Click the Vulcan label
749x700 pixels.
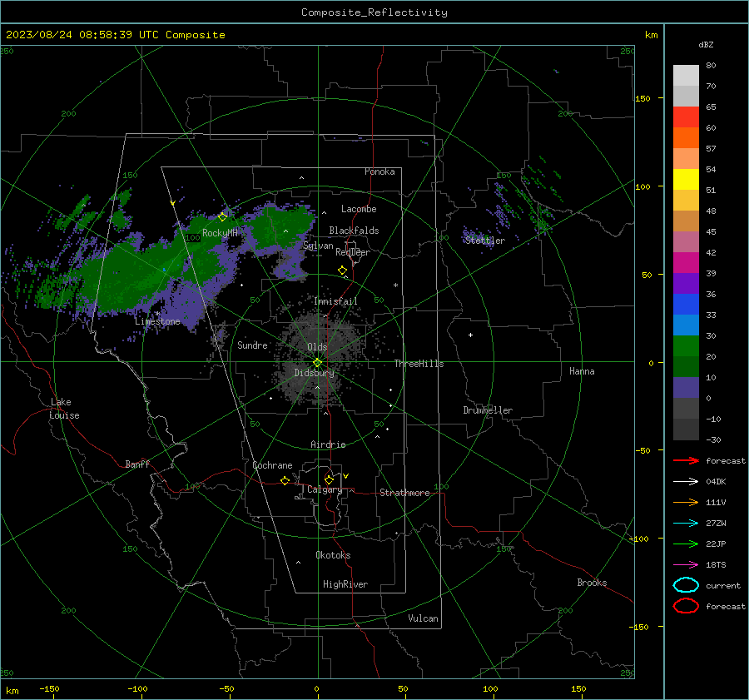423,618
